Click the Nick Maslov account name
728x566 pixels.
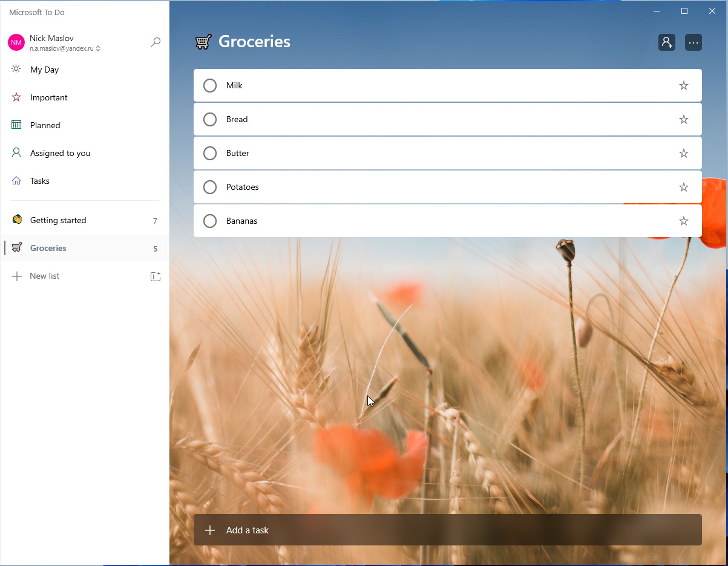click(x=51, y=38)
